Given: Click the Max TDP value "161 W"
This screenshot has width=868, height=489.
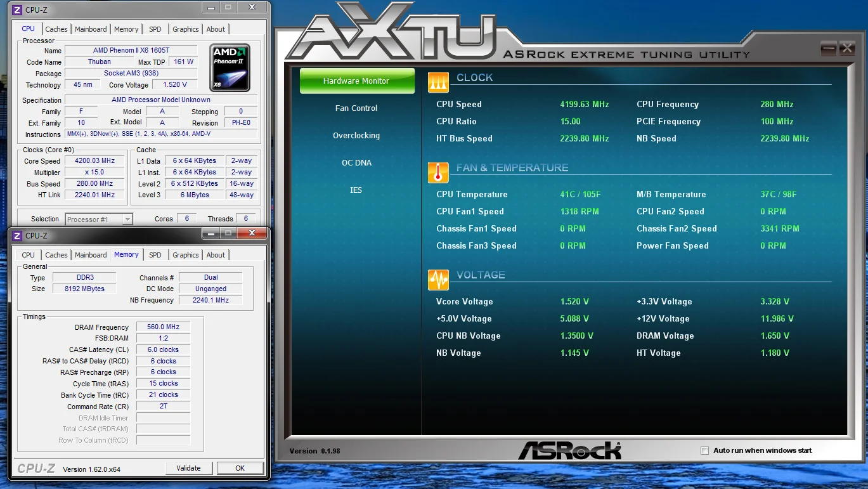Looking at the screenshot, I should coord(184,62).
